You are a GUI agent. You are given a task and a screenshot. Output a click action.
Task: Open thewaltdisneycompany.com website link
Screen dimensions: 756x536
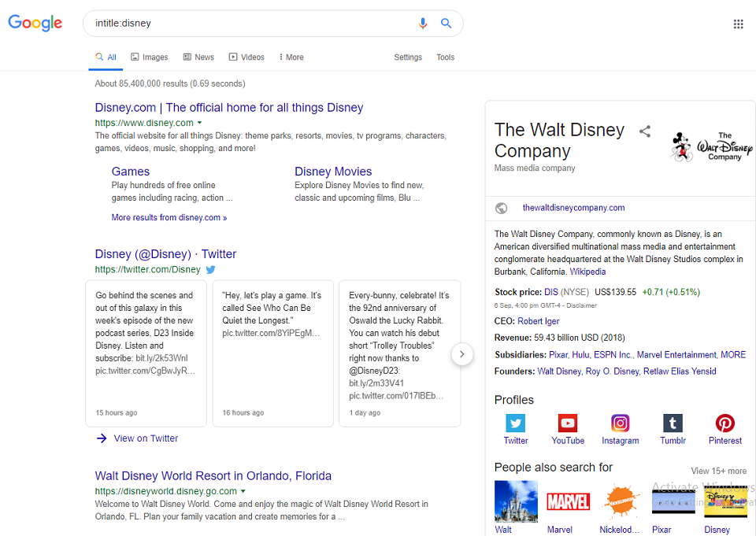[574, 208]
